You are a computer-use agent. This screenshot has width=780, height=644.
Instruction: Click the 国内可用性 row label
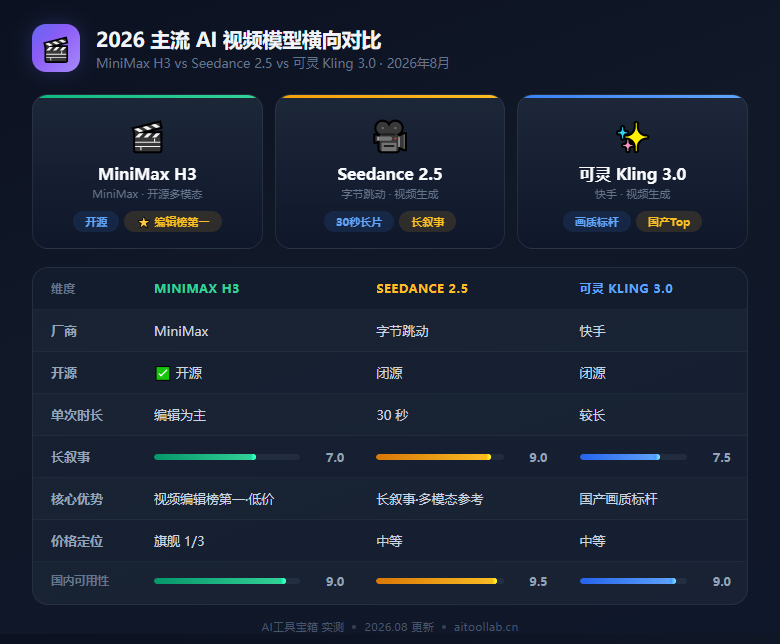coord(80,581)
